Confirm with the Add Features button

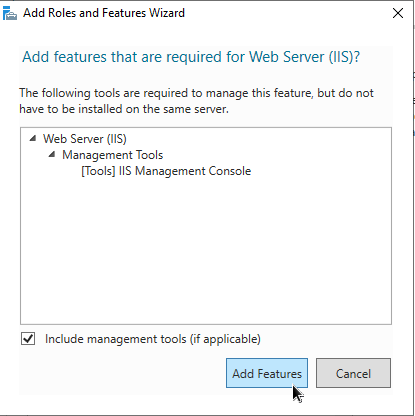tap(267, 373)
